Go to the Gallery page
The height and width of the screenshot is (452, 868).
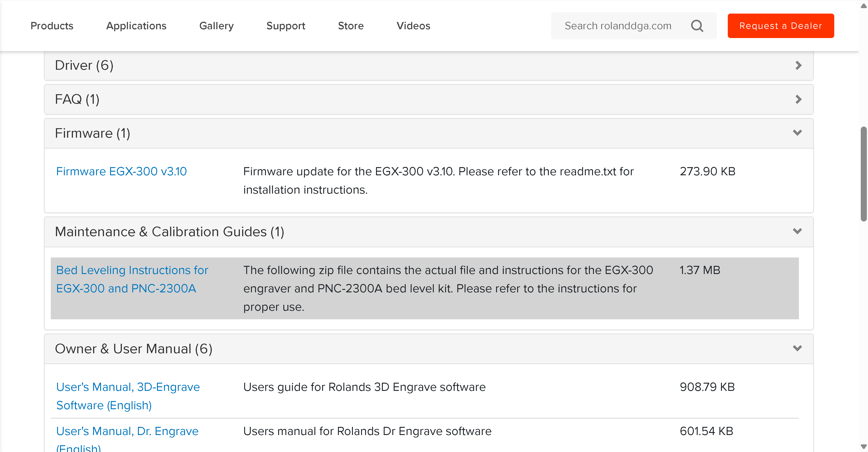click(x=216, y=26)
